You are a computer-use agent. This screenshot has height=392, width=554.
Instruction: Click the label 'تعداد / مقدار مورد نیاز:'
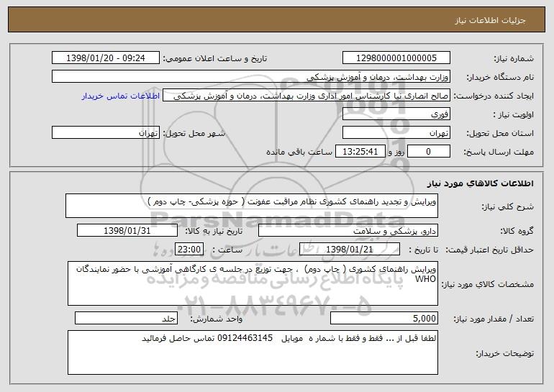click(494, 319)
